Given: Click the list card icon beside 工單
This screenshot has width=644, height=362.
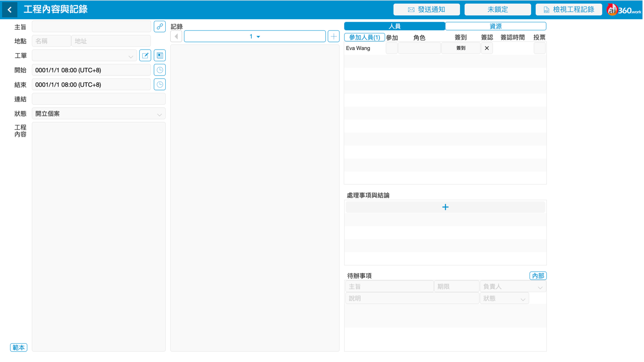Looking at the screenshot, I should [x=160, y=56].
